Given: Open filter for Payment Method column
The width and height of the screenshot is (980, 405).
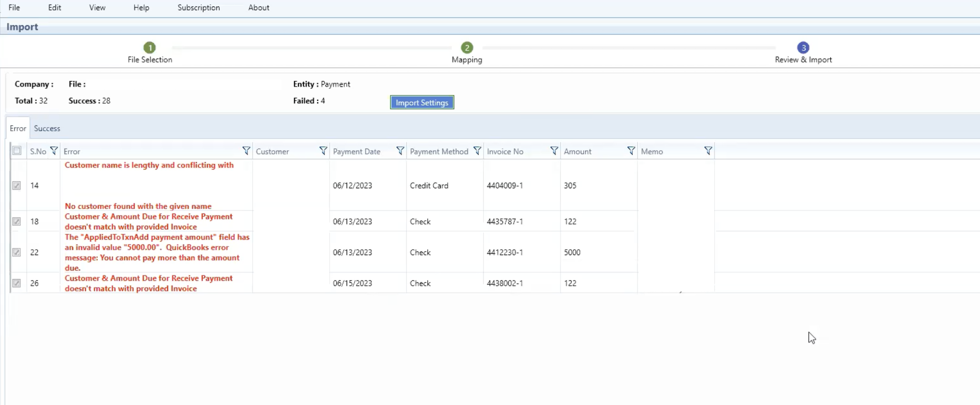Looking at the screenshot, I should (477, 151).
